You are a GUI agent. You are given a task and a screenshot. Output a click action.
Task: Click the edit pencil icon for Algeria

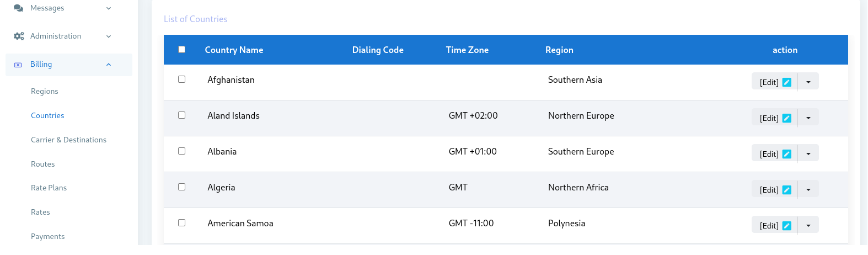(787, 190)
